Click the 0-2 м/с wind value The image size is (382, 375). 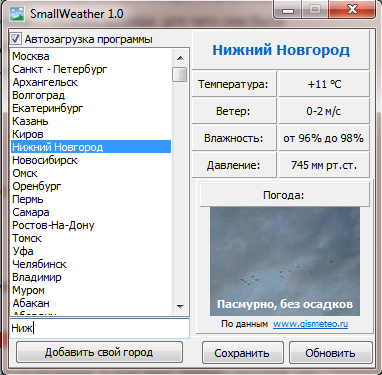click(324, 111)
